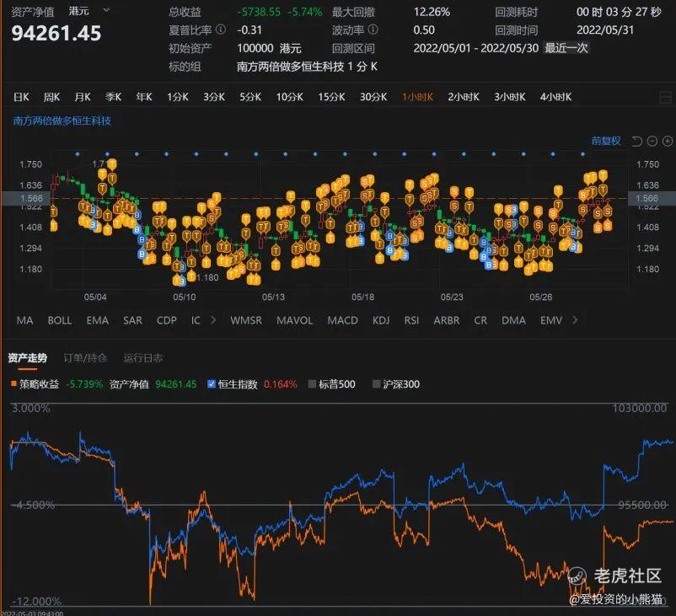This screenshot has height=616, width=676.
Task: Switch to 年K period
Action: point(144,97)
